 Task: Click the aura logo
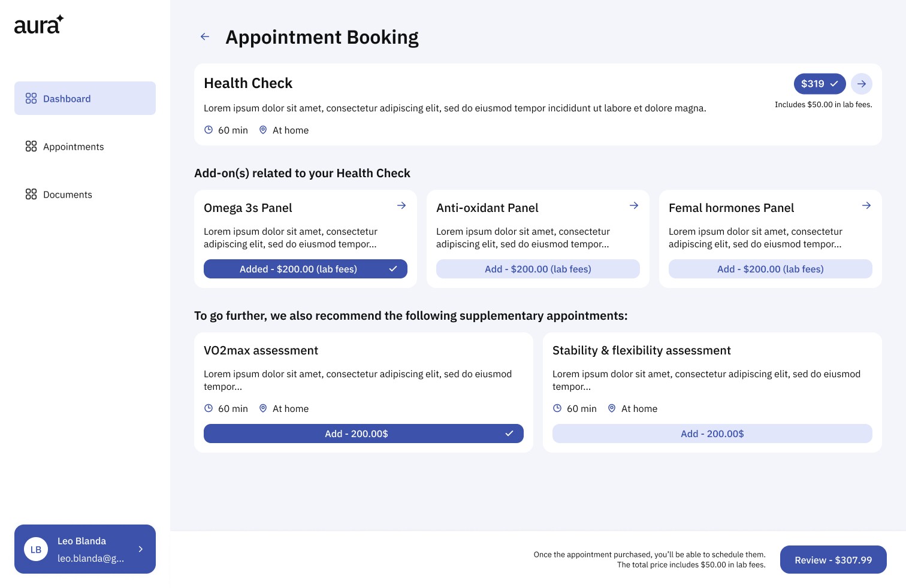pyautogui.click(x=39, y=25)
